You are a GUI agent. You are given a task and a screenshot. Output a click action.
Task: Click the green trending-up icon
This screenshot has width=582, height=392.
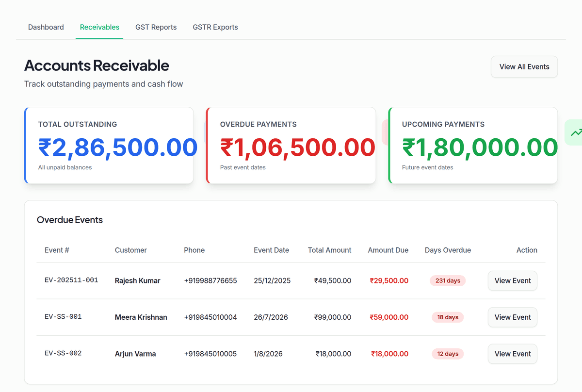(x=576, y=132)
